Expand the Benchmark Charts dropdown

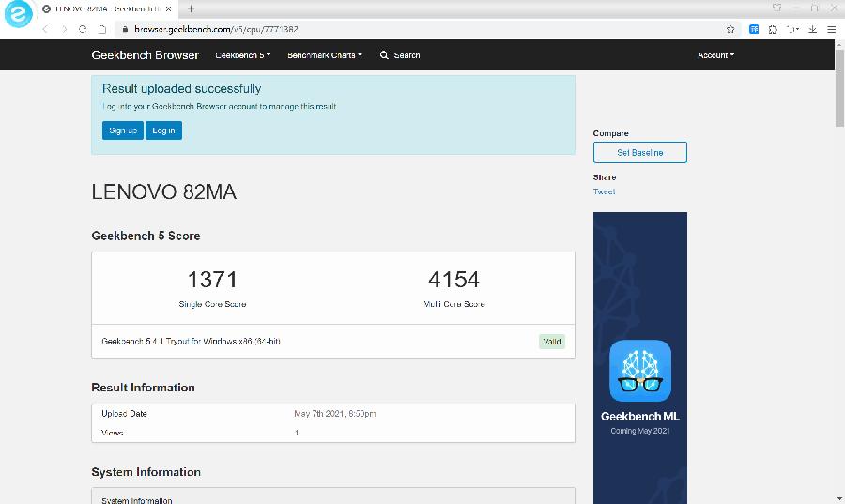[x=324, y=55]
